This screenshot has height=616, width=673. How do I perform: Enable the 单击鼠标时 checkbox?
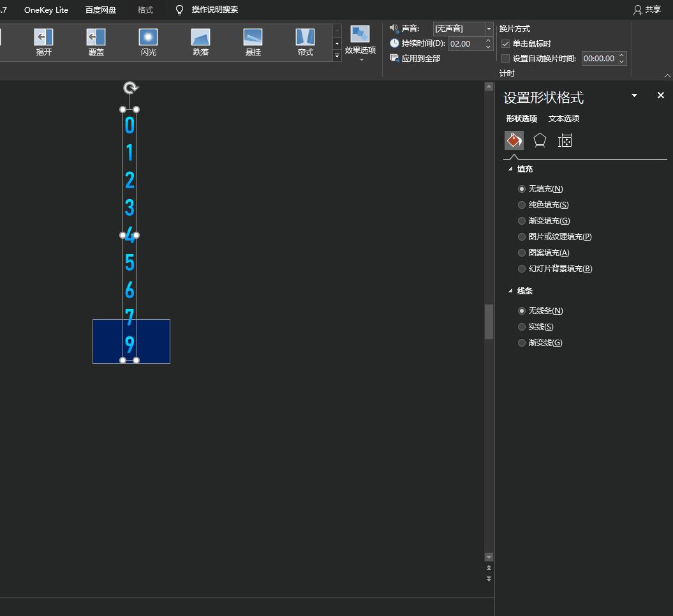(x=506, y=44)
